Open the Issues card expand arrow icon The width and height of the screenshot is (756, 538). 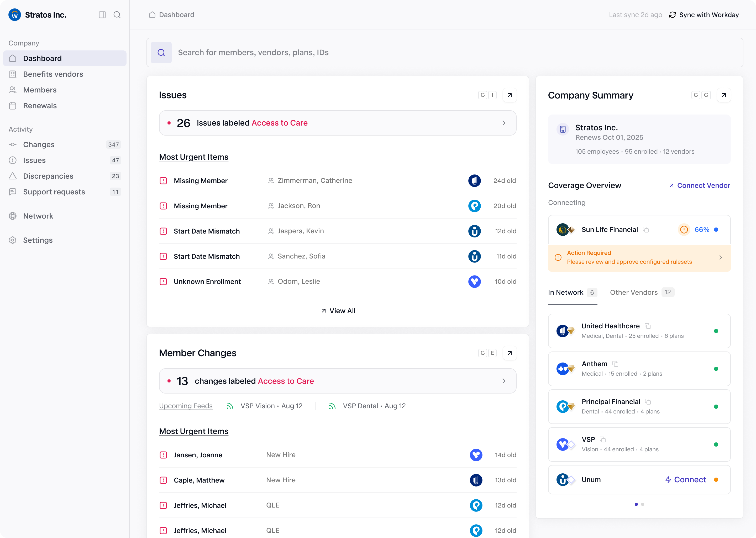510,95
